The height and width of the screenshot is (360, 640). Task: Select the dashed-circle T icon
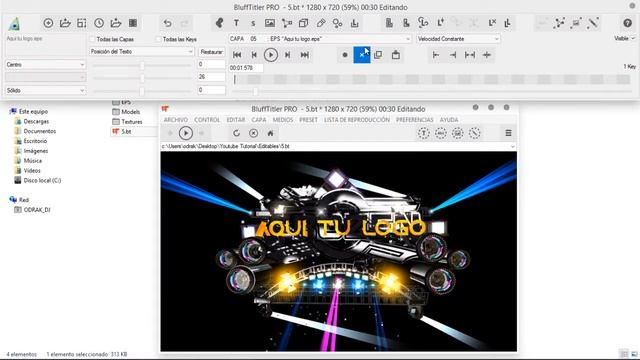[424, 133]
